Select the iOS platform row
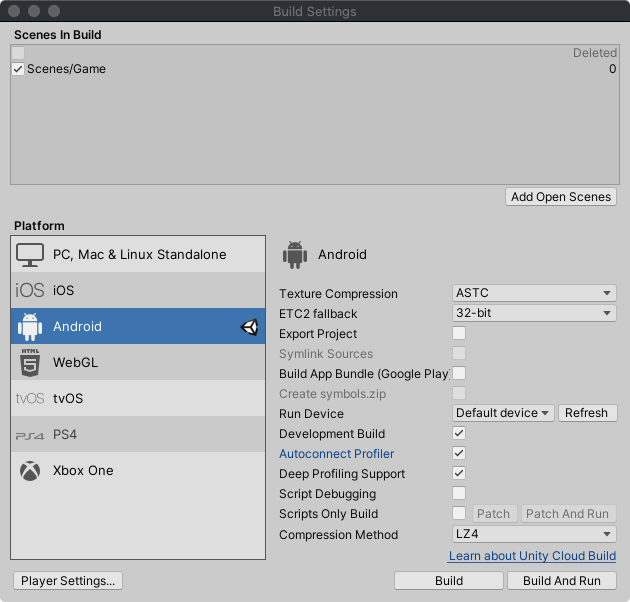630x602 pixels. pyautogui.click(x=138, y=290)
